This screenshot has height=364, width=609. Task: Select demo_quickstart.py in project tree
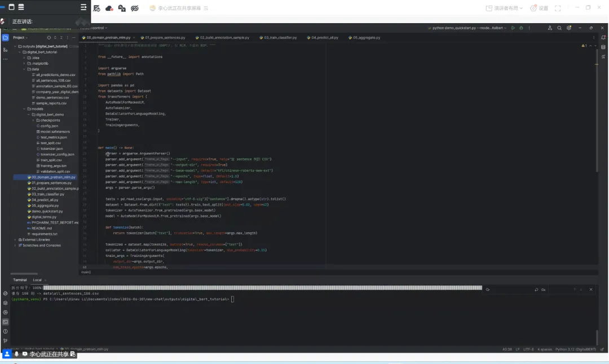pos(45,211)
